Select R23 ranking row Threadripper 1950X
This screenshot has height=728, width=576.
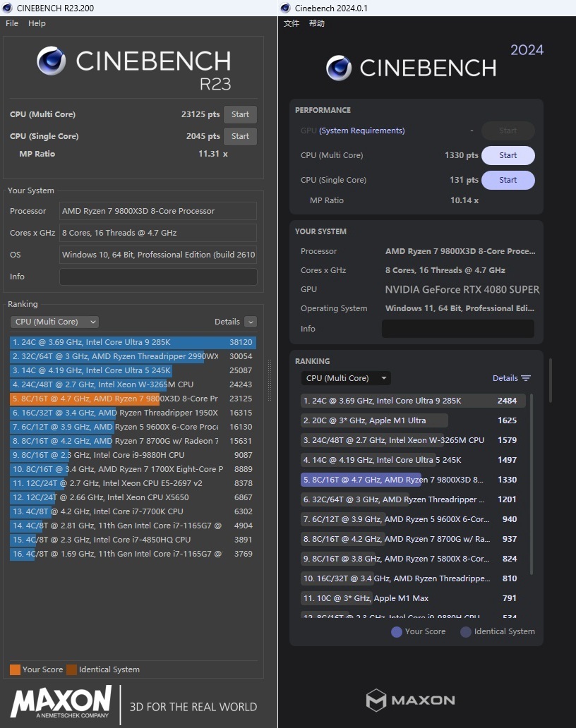[133, 413]
